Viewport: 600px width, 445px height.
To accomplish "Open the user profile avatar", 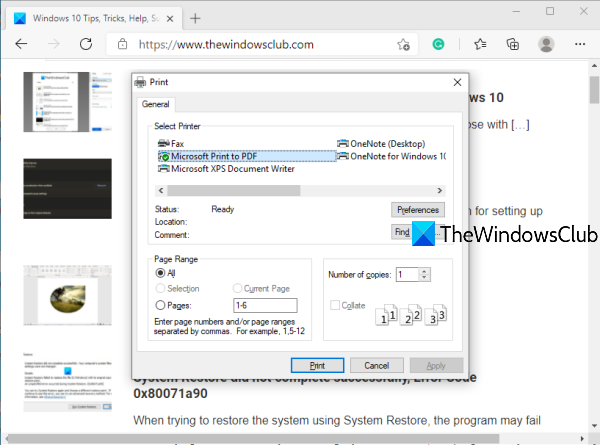I will (546, 44).
